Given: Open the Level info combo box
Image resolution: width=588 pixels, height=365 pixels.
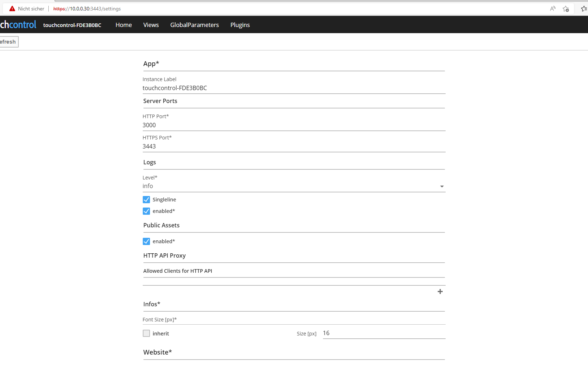Looking at the screenshot, I should [288, 186].
